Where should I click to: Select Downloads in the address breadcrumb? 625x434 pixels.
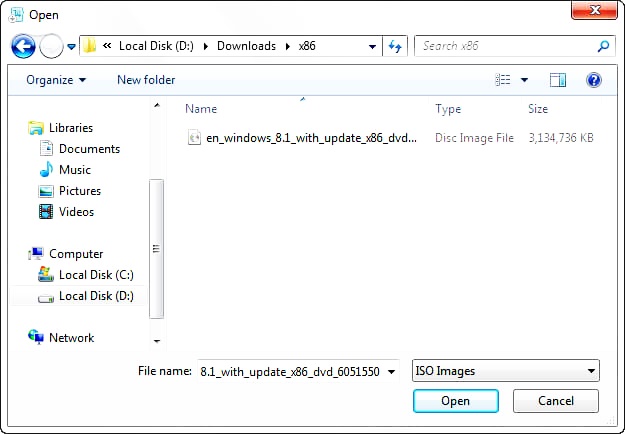pyautogui.click(x=246, y=46)
